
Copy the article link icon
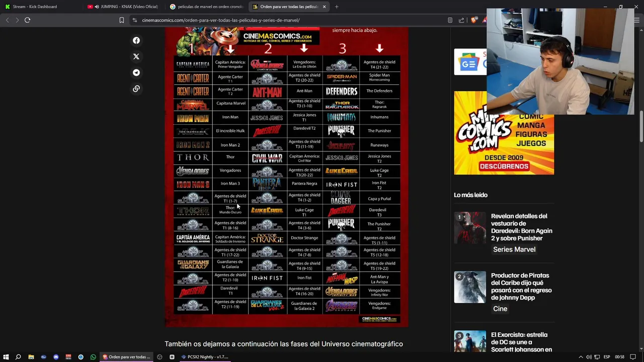tap(136, 88)
